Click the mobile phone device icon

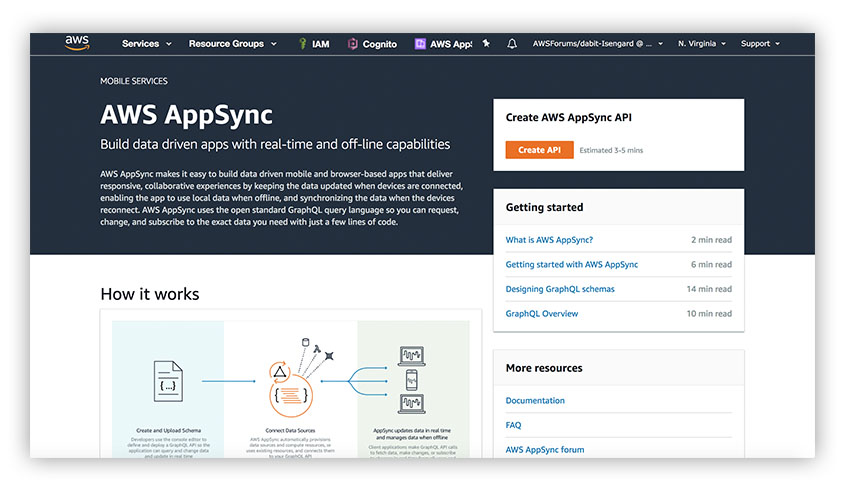click(x=411, y=380)
